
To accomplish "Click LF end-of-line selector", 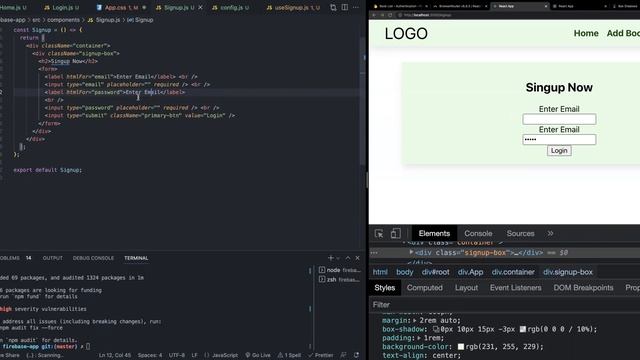I will tap(195, 355).
